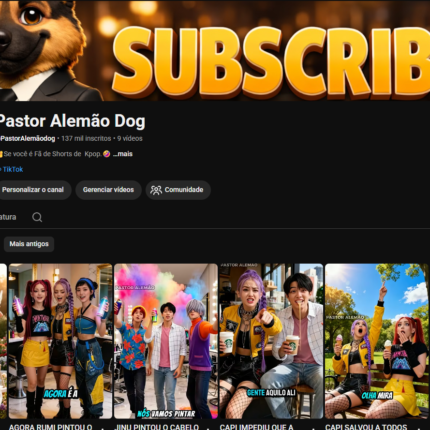The height and width of the screenshot is (430, 430).
Task: Click the Pastor Alemão Dog channel name
Action: click(x=72, y=121)
